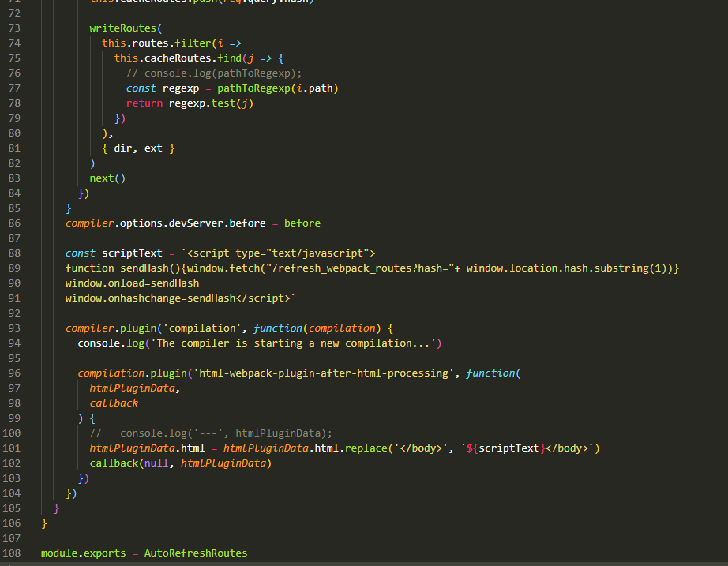Click callback(null, htmlPluginData) on line 102
Image resolution: width=728 pixels, height=566 pixels.
(180, 463)
